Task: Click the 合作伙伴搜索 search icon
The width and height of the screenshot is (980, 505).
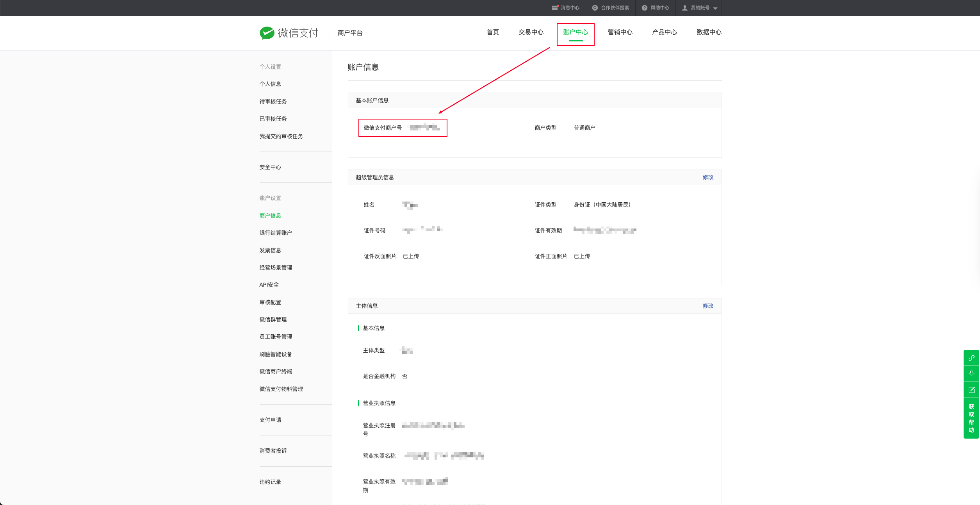Action: click(x=595, y=8)
